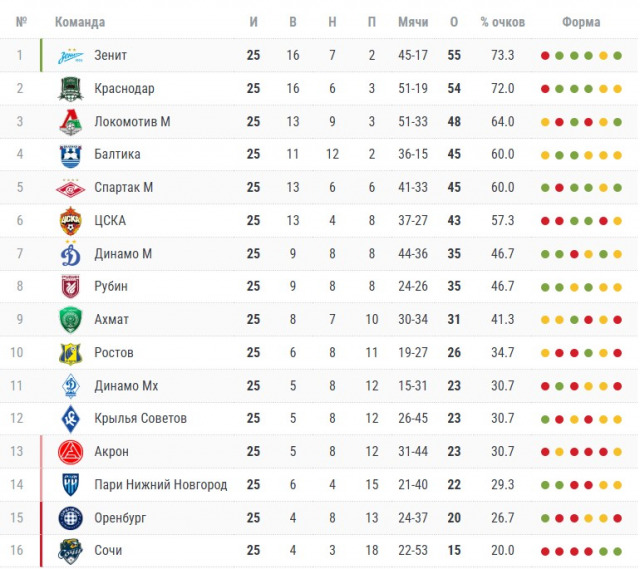Viewport: 640px width, 569px height.
Task: Open the Балтика team link
Action: [117, 155]
